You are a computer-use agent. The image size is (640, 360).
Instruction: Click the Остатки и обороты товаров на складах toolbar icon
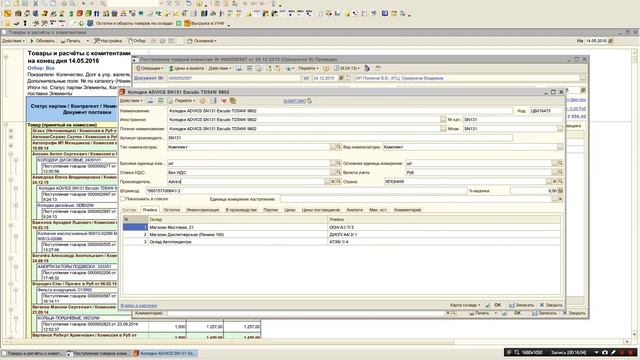click(90, 24)
